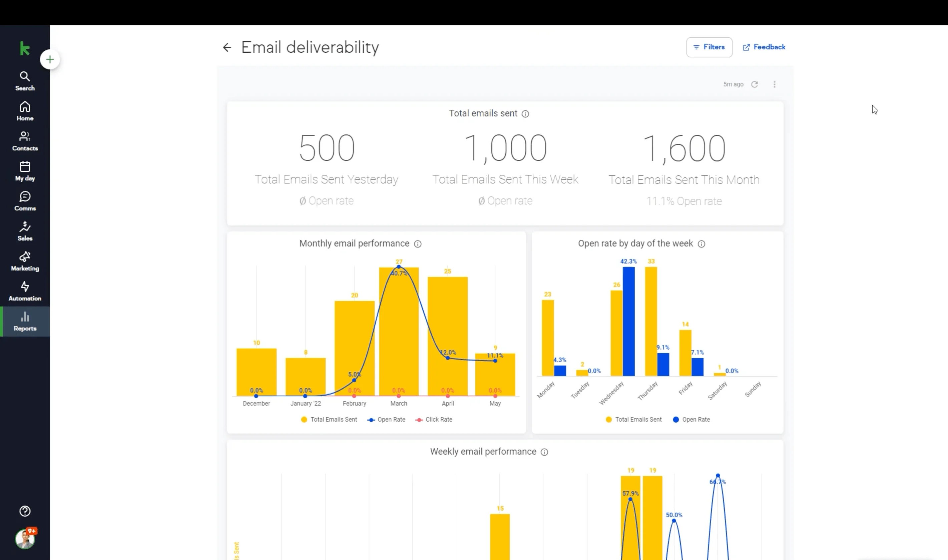Click info icon next to Monthly email performance
Image resolution: width=948 pixels, height=560 pixels.
418,244
